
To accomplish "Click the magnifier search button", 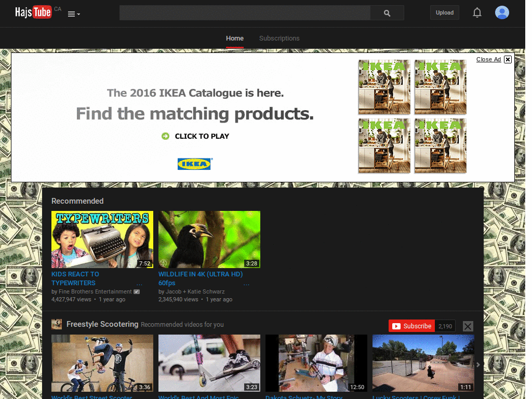I will click(x=387, y=13).
